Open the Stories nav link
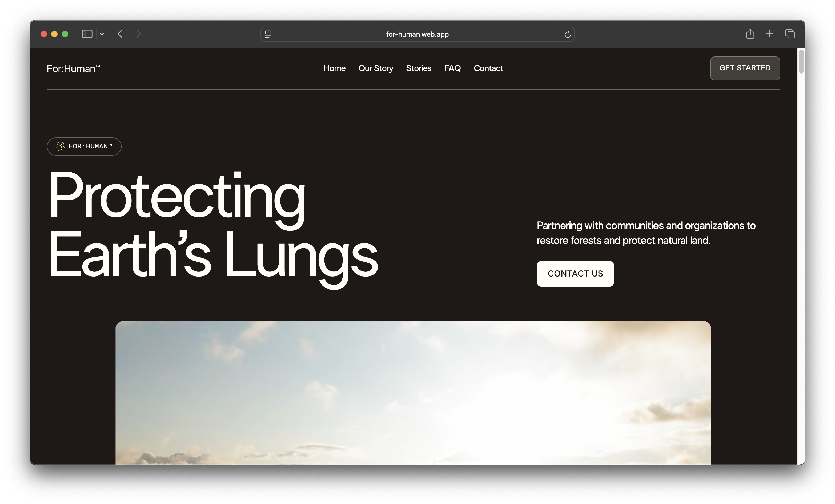This screenshot has height=504, width=835. click(419, 68)
